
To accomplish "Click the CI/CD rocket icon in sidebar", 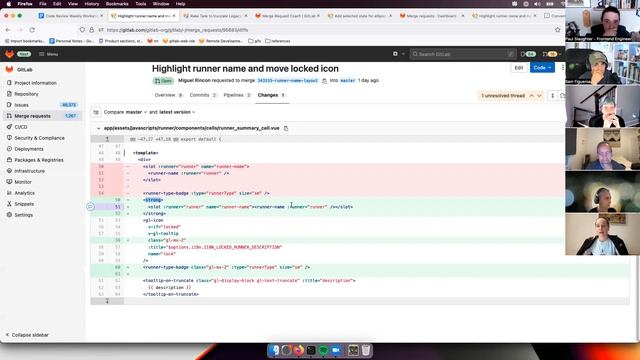I will 9,127.
